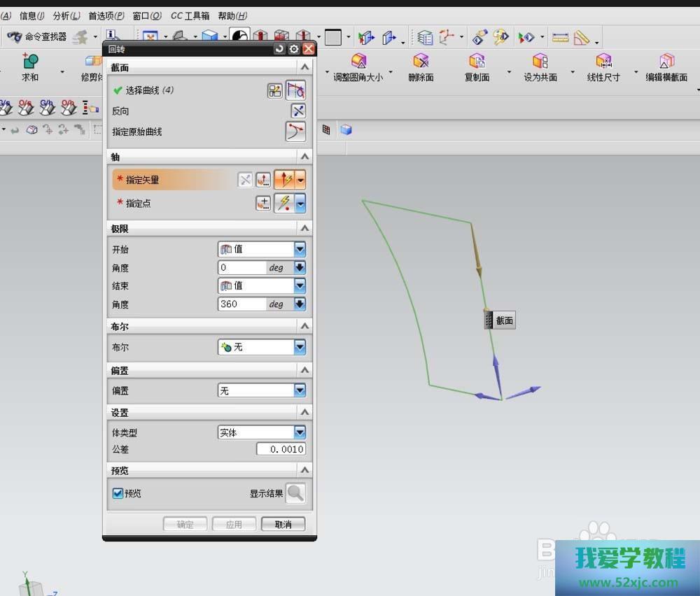Open the GC工具箱 menu
Image resolution: width=700 pixels, height=596 pixels.
(190, 15)
